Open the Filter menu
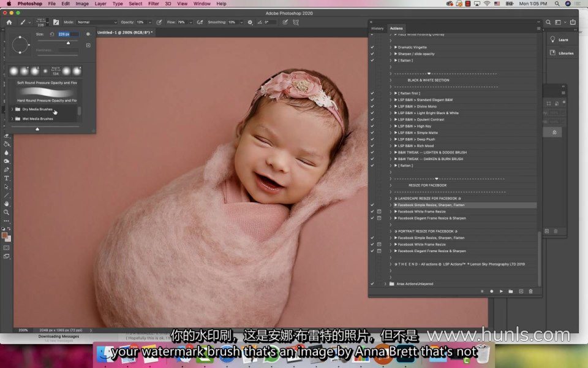588x368 pixels. 153,4
